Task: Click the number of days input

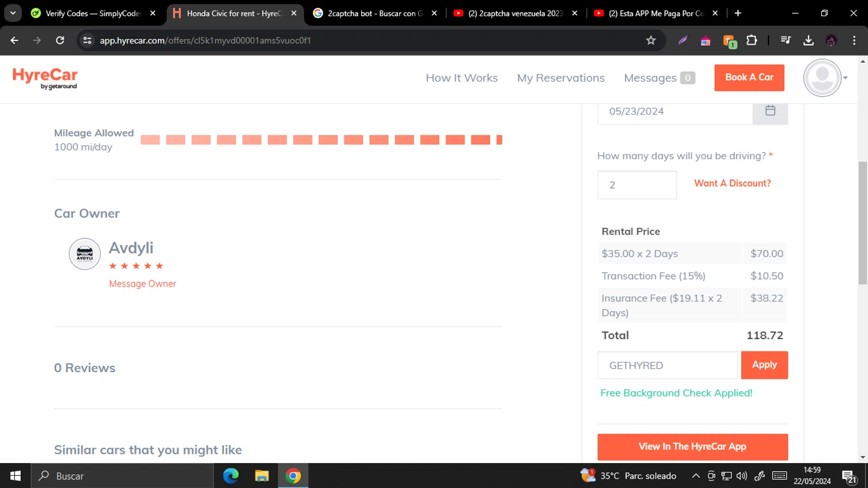Action: coord(637,185)
